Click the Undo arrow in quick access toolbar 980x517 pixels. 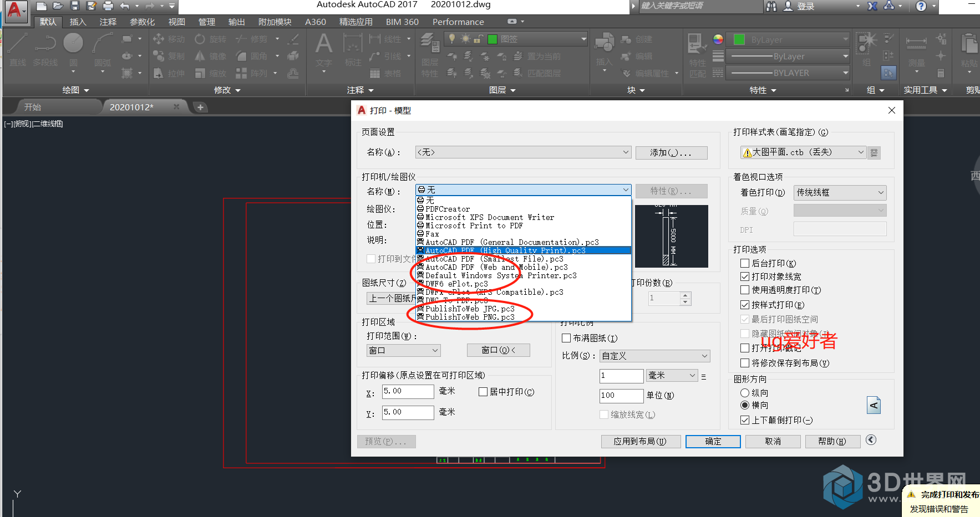tap(124, 6)
